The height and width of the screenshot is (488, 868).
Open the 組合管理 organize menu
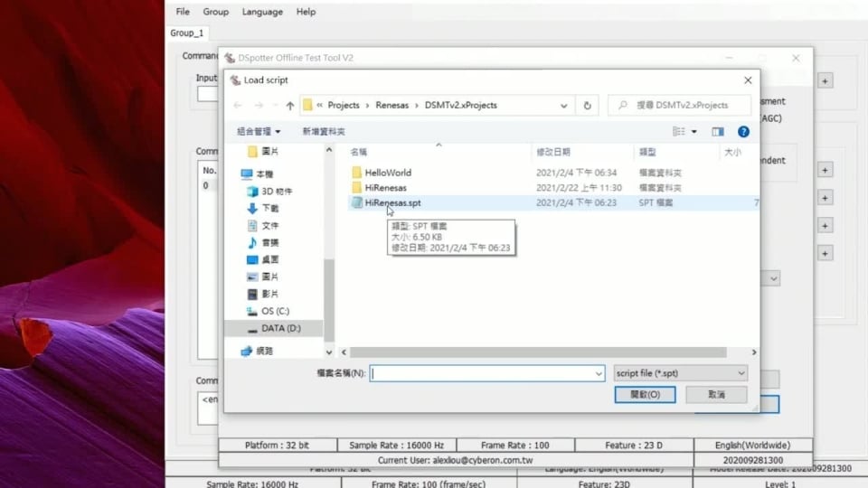pos(259,132)
